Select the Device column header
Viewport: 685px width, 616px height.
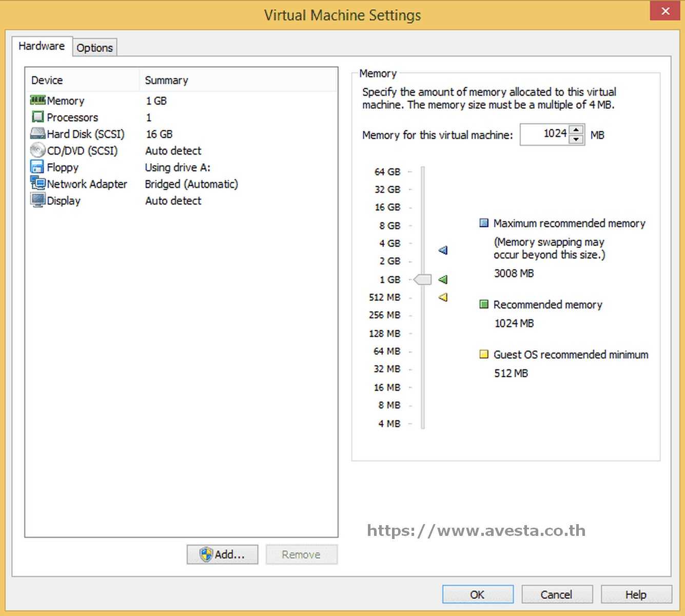(x=47, y=80)
